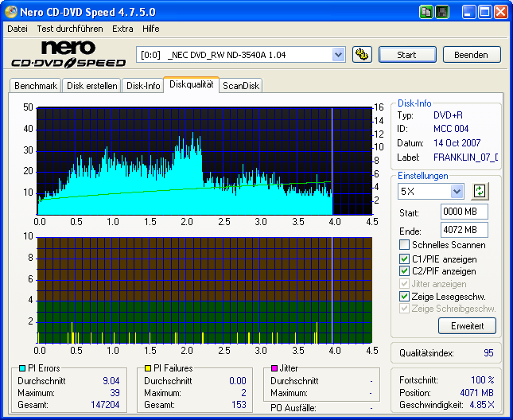The height and width of the screenshot is (420, 513).
Task: Click the Erweitert button
Action: pos(467,325)
